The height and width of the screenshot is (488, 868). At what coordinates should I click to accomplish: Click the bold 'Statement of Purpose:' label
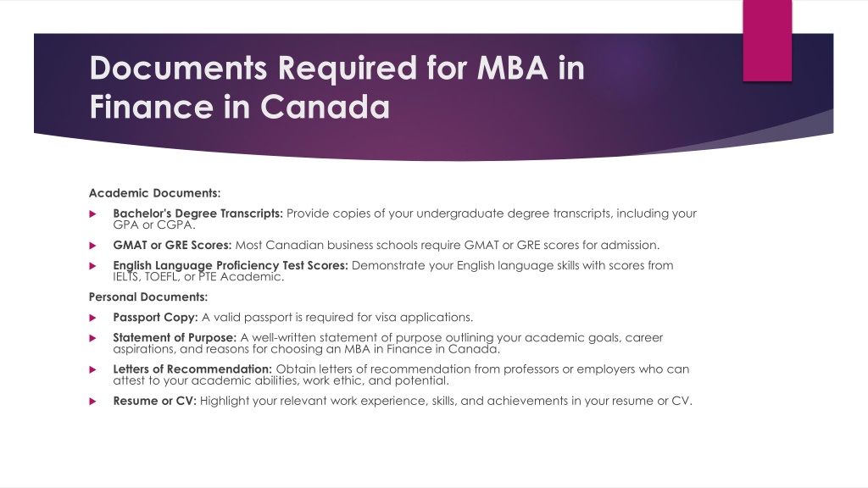point(175,337)
